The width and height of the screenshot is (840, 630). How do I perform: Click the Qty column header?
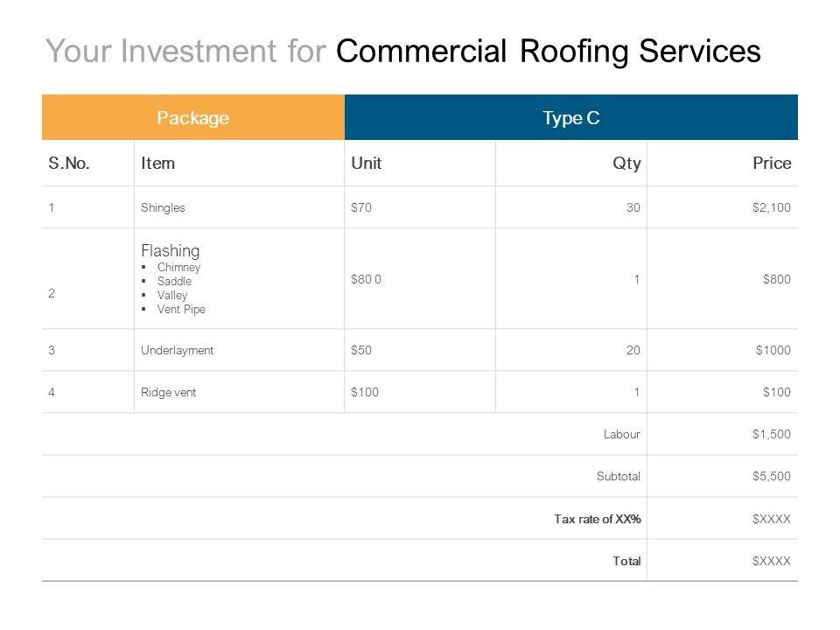coord(627,163)
